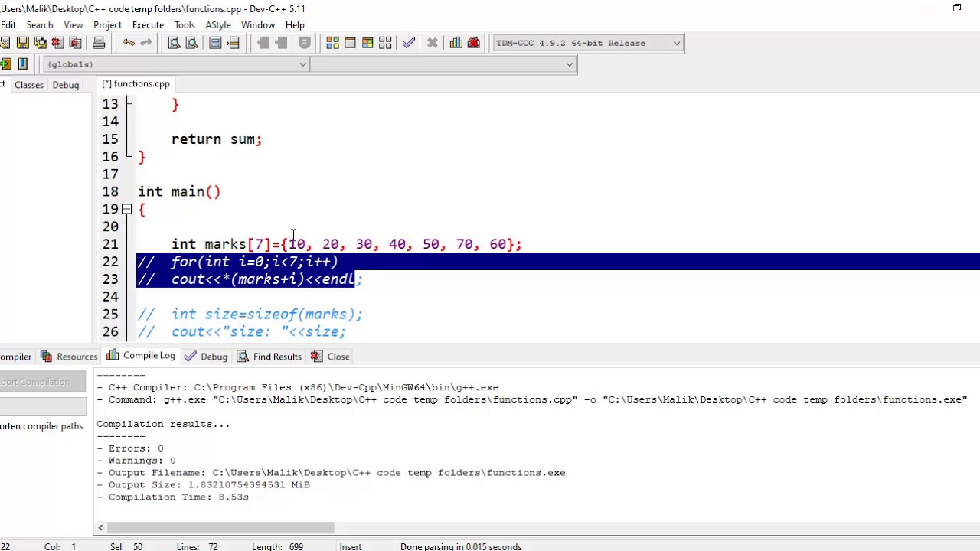Open the Execute menu

point(148,24)
